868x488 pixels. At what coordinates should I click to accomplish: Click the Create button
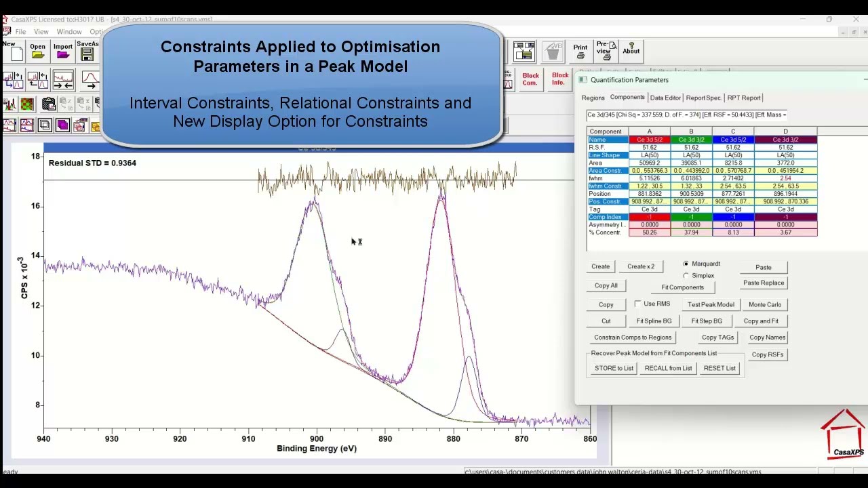[x=600, y=266]
